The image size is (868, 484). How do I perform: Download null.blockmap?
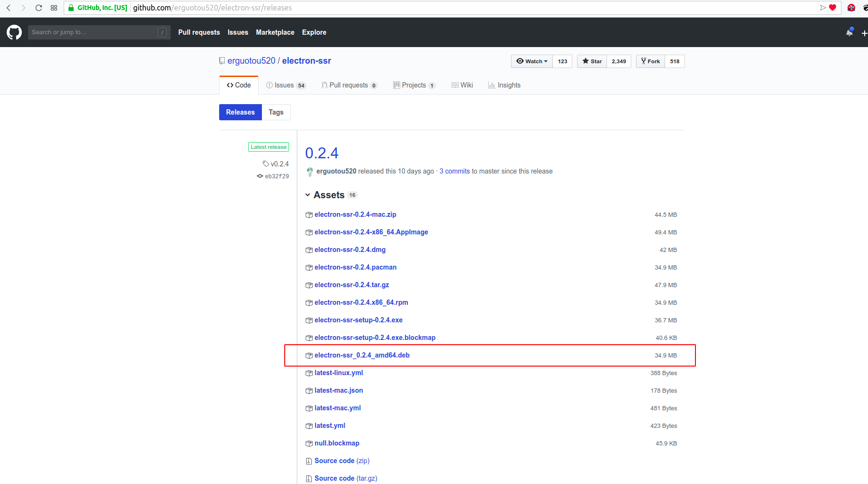[x=337, y=443]
